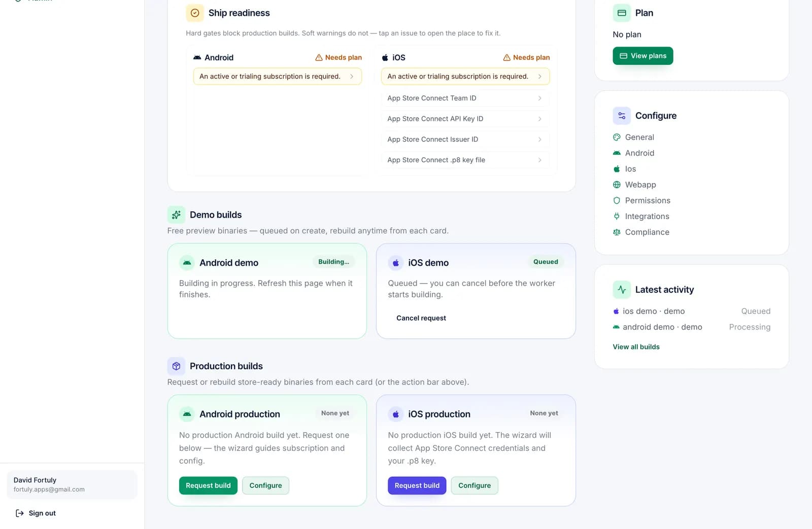Click the Production builds box icon
The width and height of the screenshot is (812, 529).
[176, 366]
